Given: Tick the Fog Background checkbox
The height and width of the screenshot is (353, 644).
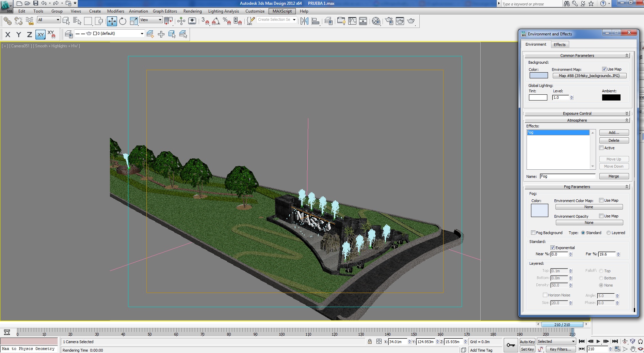Looking at the screenshot, I should point(533,233).
